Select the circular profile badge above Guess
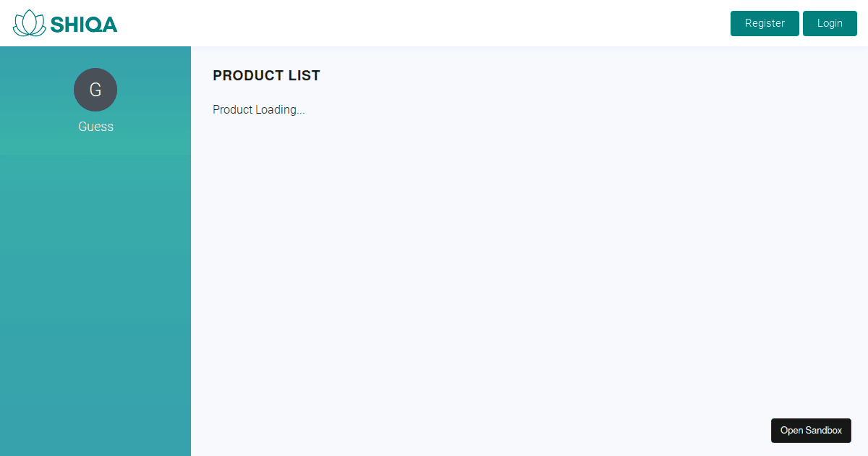Viewport: 868px width, 456px height. pos(95,90)
